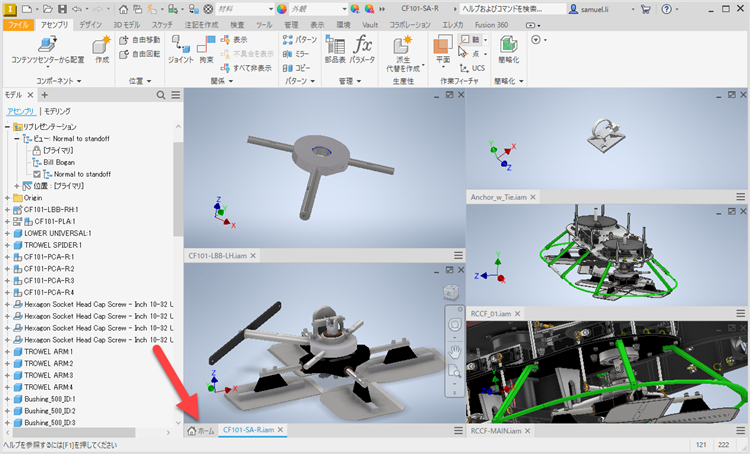The width and height of the screenshot is (750, 454).
Task: Switch to the デザイン ribbon tab
Action: (x=90, y=24)
